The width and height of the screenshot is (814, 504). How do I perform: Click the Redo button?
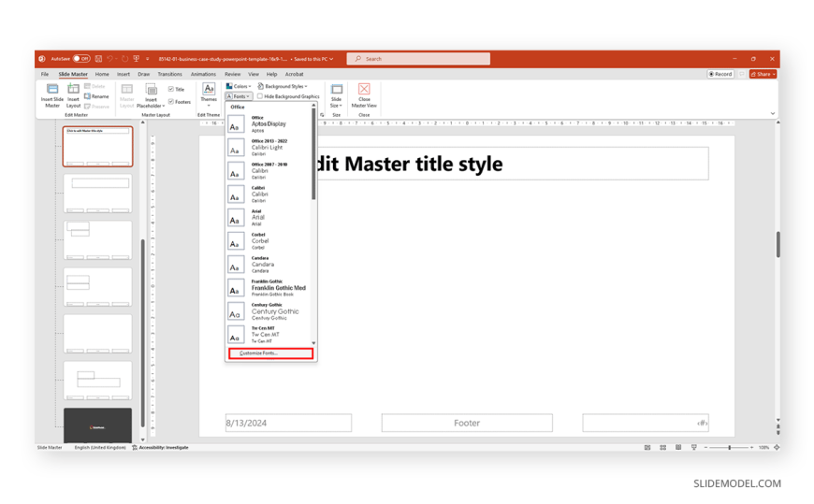coord(124,59)
